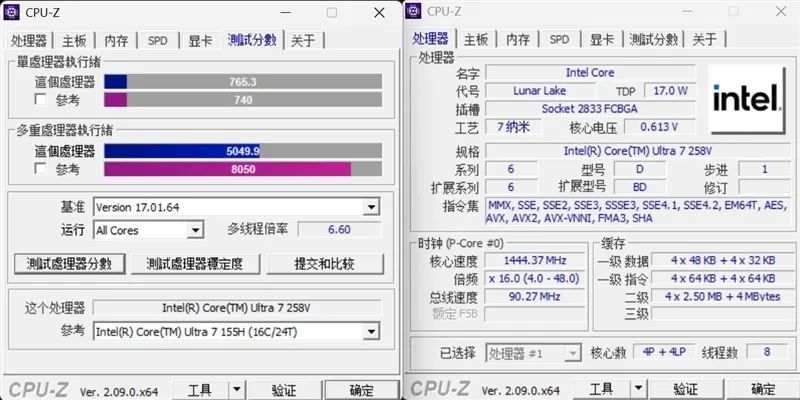This screenshot has width=800, height=400.
Task: Click 指令集 instruction set text
Action: pyautogui.click(x=638, y=212)
